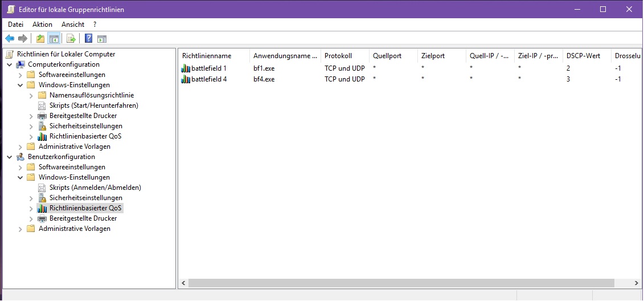Sort by the Quellport column header
The image size is (644, 301).
393,55
